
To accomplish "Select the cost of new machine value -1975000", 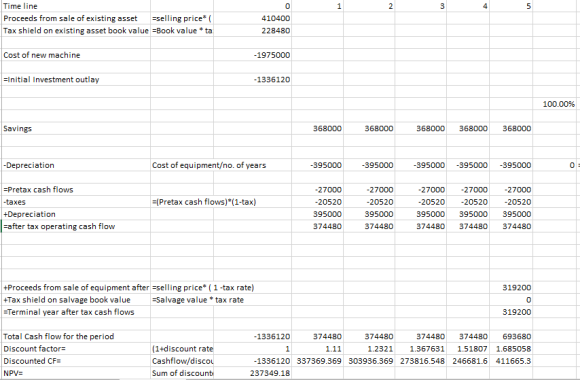I will [252, 55].
